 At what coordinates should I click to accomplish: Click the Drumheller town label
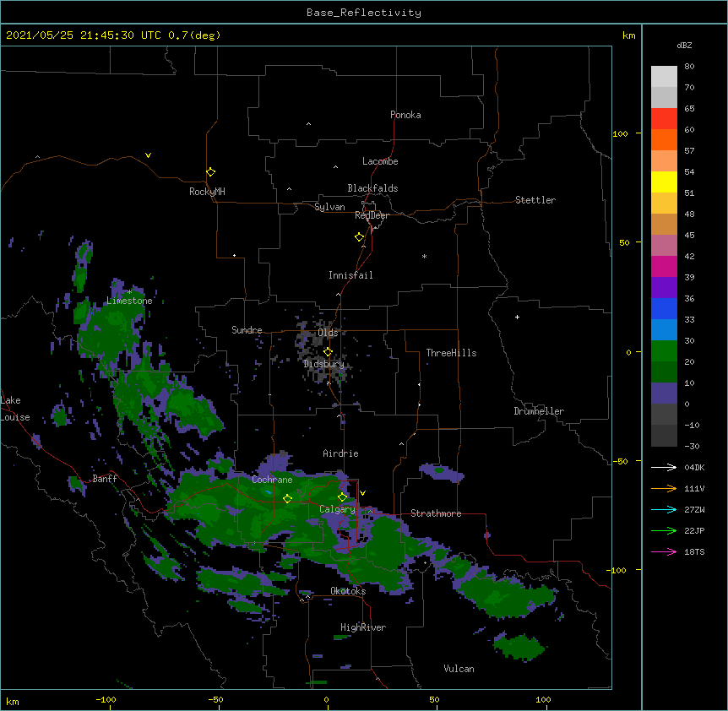539,411
